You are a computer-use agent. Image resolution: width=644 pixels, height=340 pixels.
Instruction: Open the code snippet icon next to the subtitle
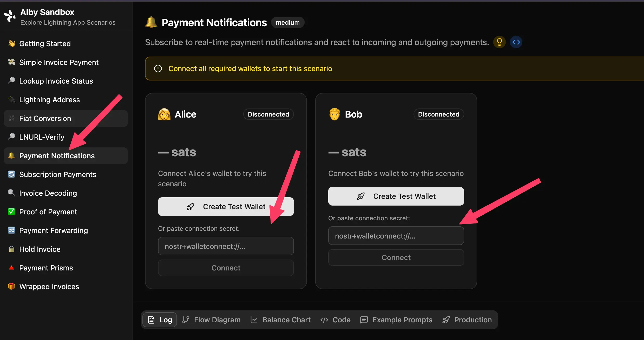(x=516, y=42)
